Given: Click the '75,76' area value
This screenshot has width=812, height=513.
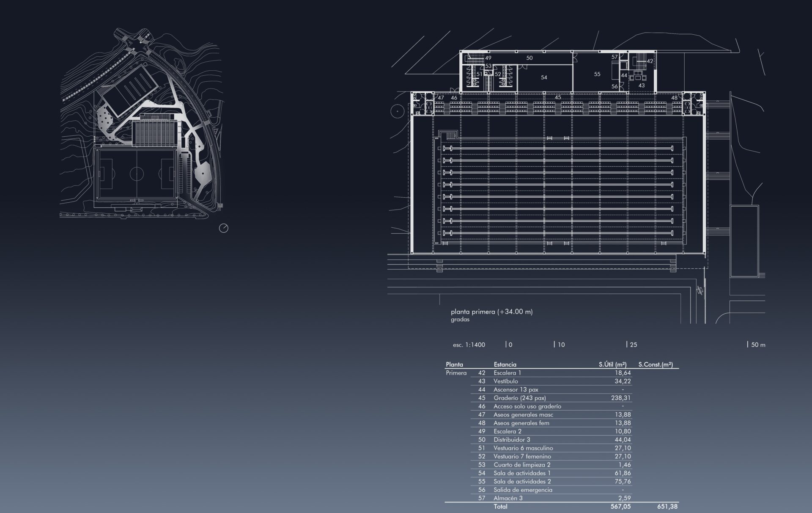Looking at the screenshot, I should pos(623,481).
